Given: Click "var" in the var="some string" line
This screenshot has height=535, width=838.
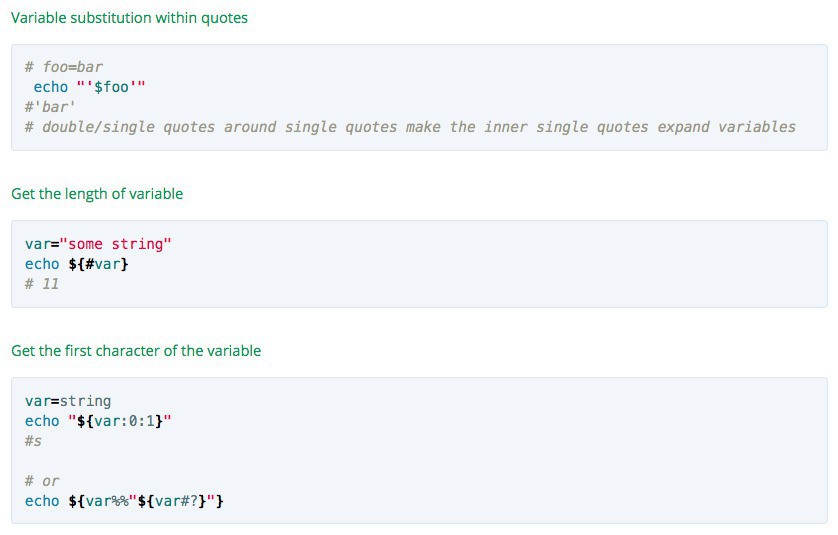Looking at the screenshot, I should pyautogui.click(x=37, y=244).
